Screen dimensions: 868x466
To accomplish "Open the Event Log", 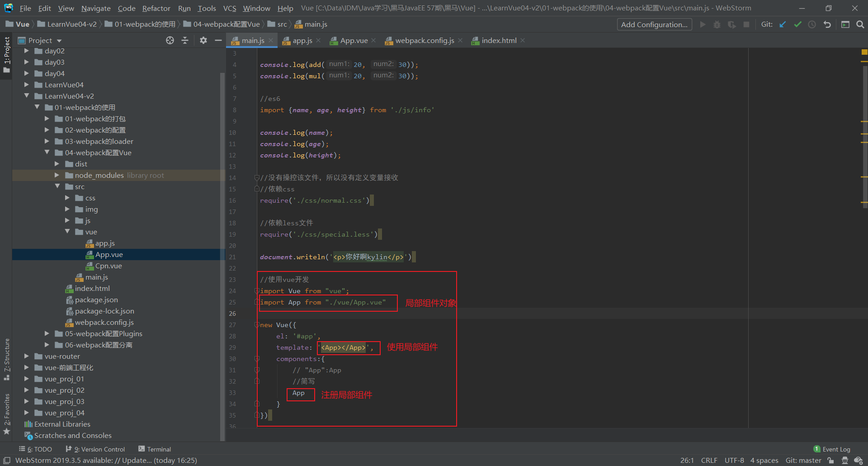I will pos(832,449).
